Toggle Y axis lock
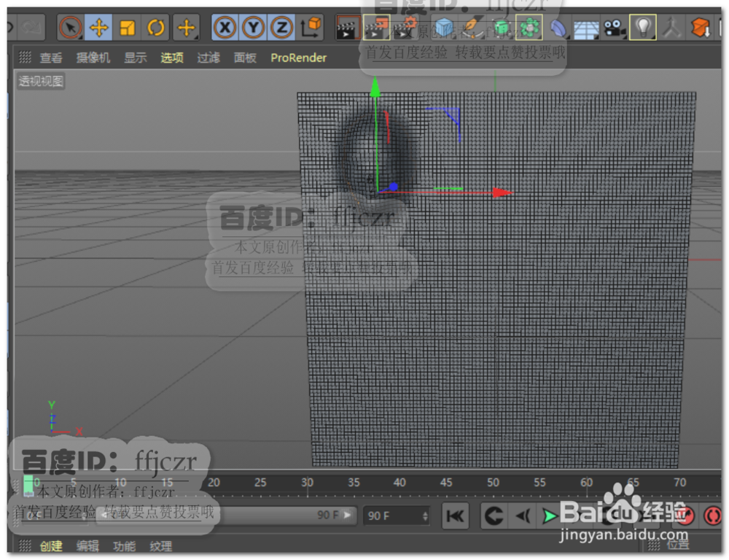 253,28
